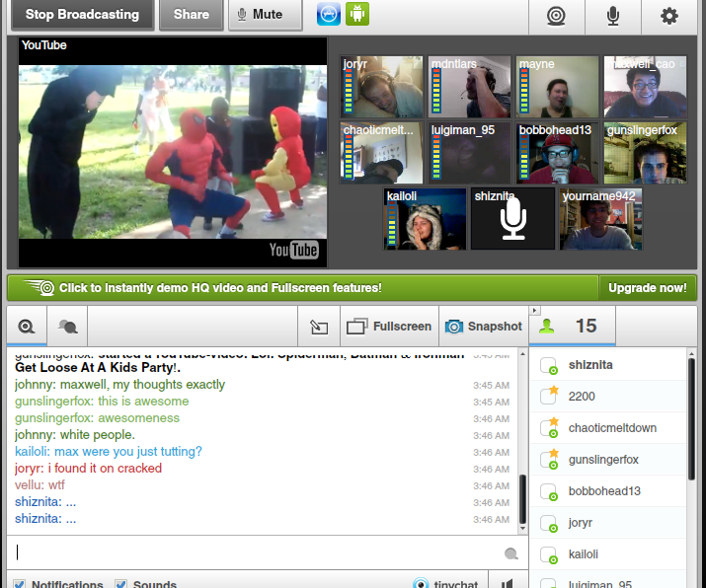The width and height of the screenshot is (706, 588).
Task: Select joryr in the user list
Action: click(608, 522)
